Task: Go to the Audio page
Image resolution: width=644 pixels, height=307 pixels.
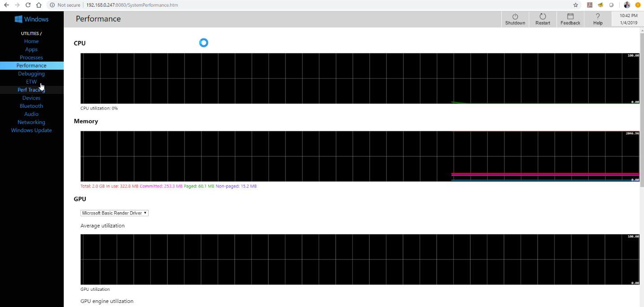Action: 31,114
